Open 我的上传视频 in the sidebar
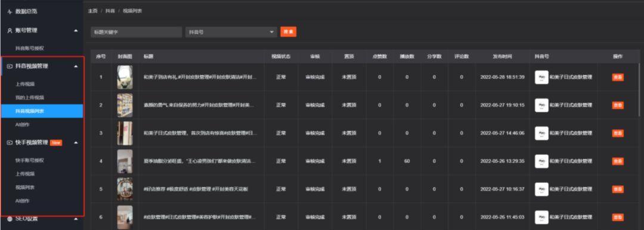 30,97
